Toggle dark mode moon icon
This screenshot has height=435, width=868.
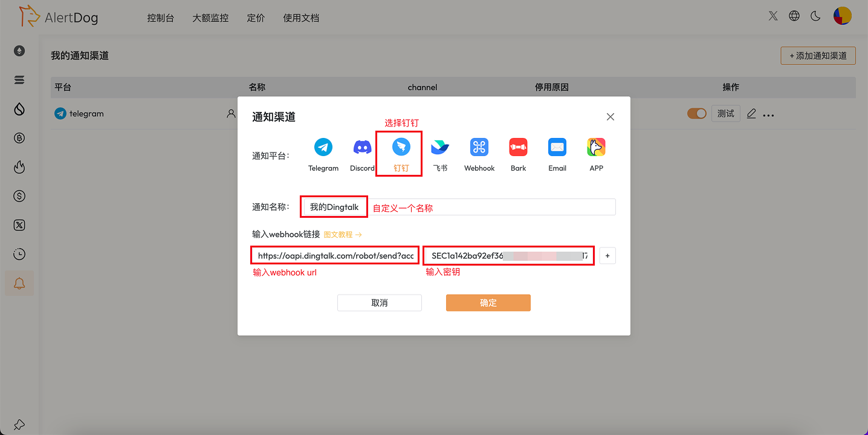pos(815,16)
